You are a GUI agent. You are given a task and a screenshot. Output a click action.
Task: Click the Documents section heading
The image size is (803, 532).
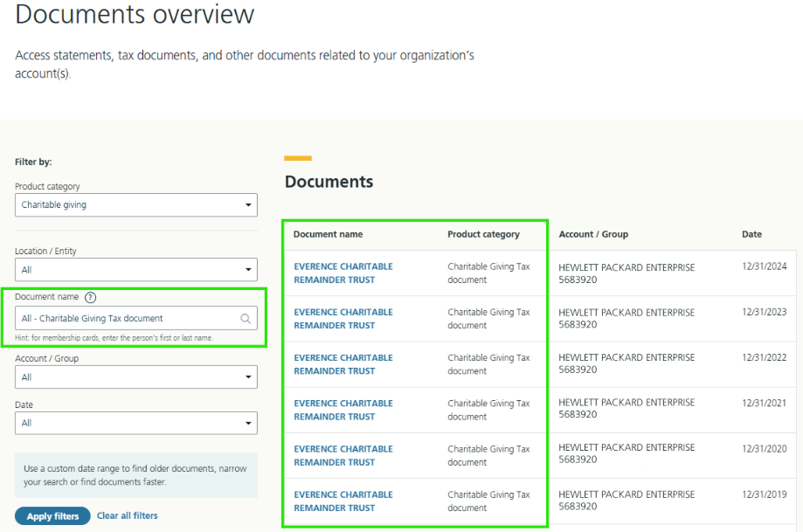pos(329,182)
